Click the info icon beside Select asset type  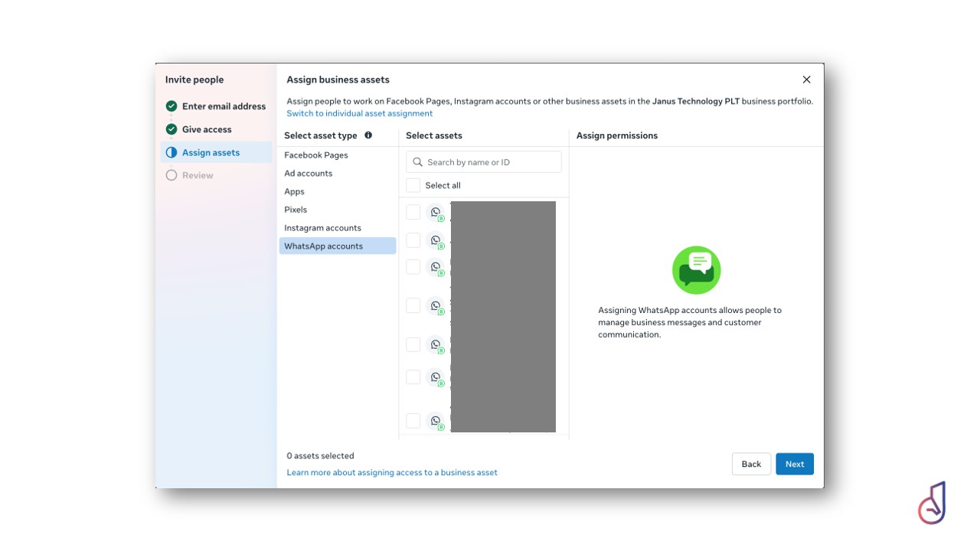coord(368,135)
